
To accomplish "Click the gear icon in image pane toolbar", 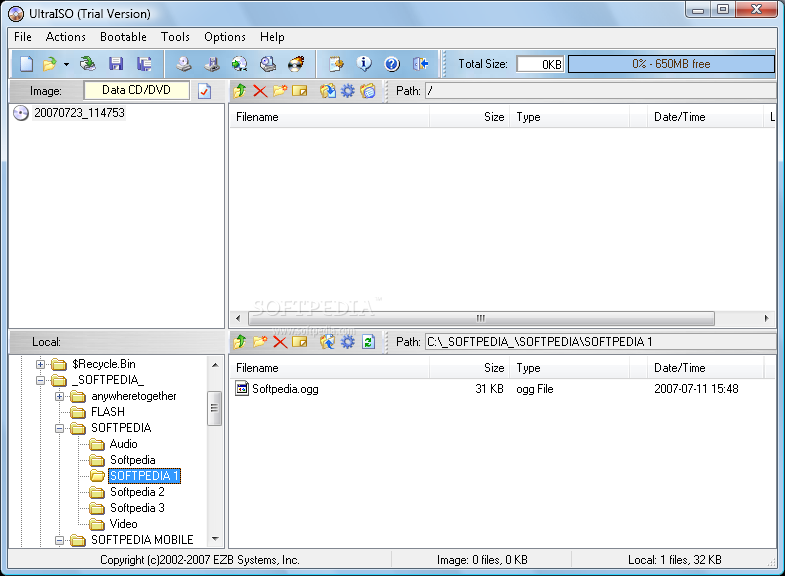I will [347, 91].
